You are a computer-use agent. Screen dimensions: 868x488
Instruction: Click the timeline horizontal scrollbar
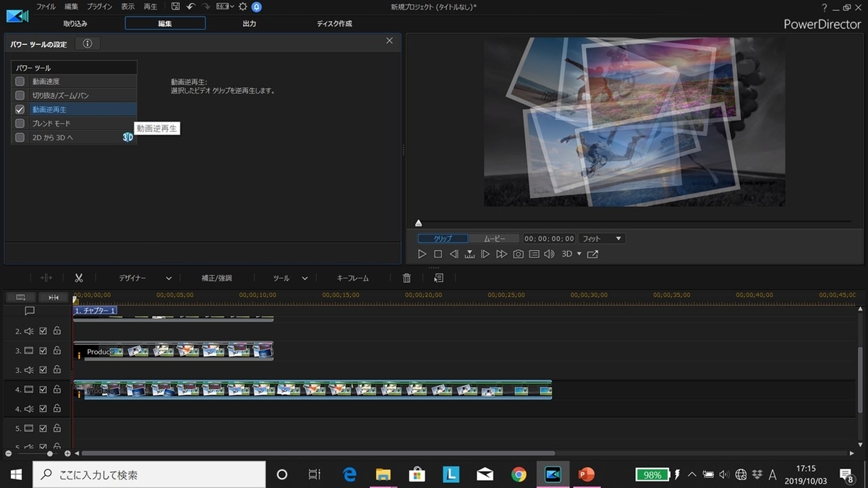coord(318,453)
